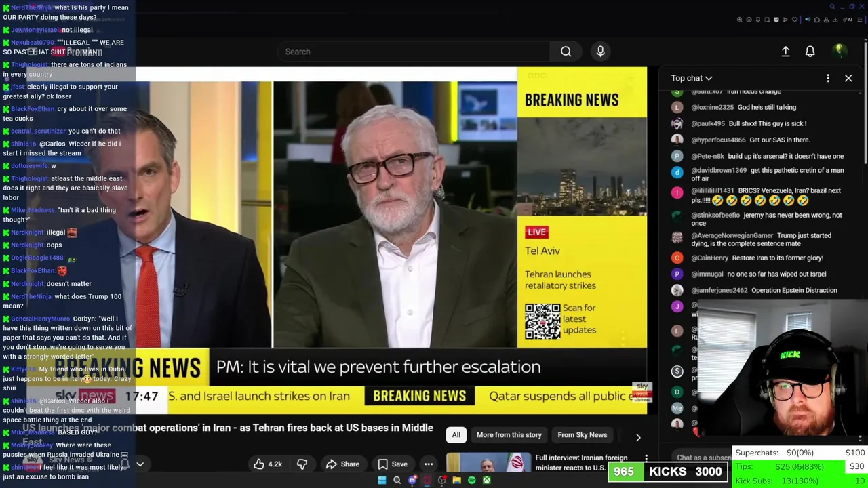Open Full interview Iranian foreign minister thumbnail
This screenshot has width=868, height=488.
click(488, 462)
